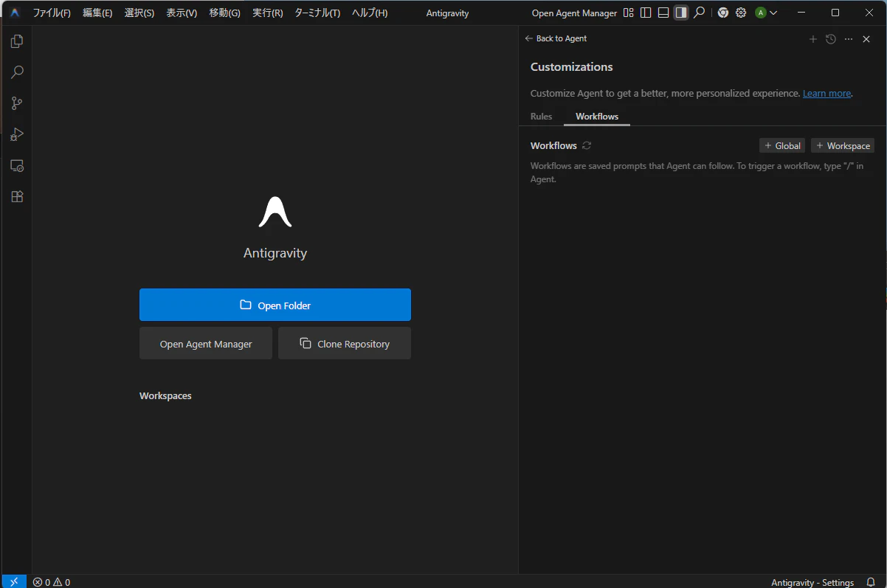Screen dimensions: 887x588
Task: Click Clone Repository button
Action: (345, 343)
